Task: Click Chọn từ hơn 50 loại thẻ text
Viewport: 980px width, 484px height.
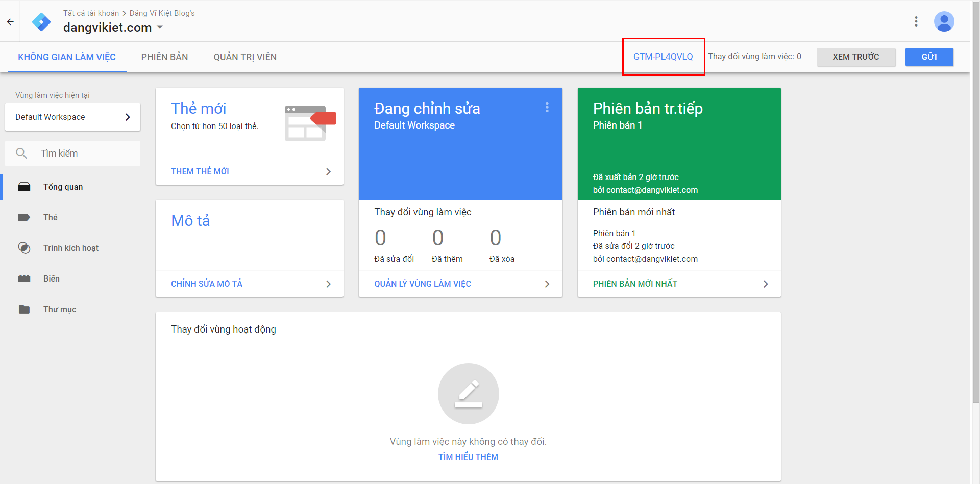Action: (x=214, y=126)
